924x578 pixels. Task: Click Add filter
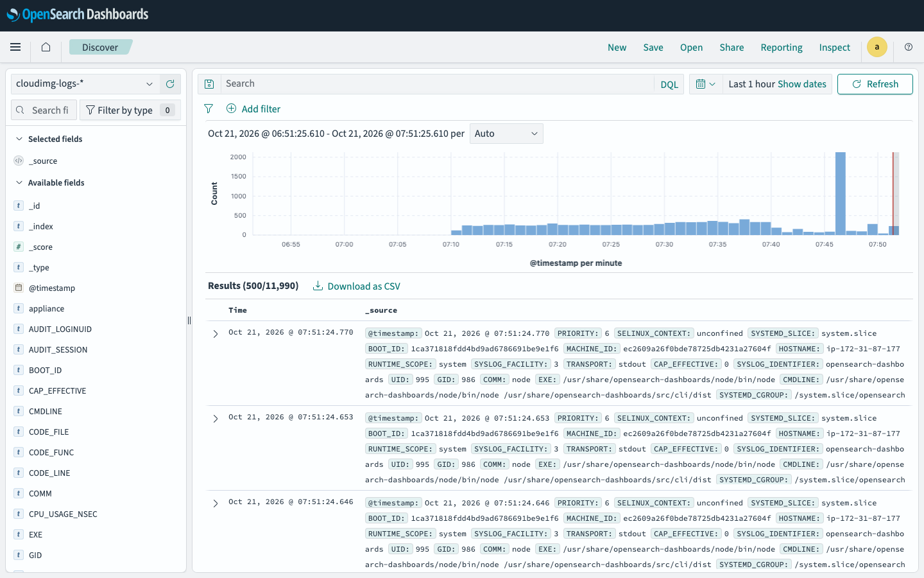coord(253,109)
